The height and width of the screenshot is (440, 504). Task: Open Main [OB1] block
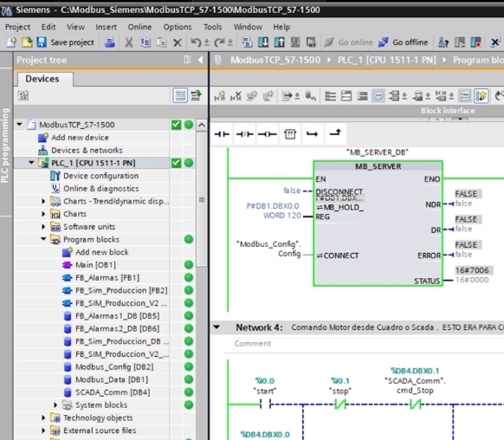(95, 265)
